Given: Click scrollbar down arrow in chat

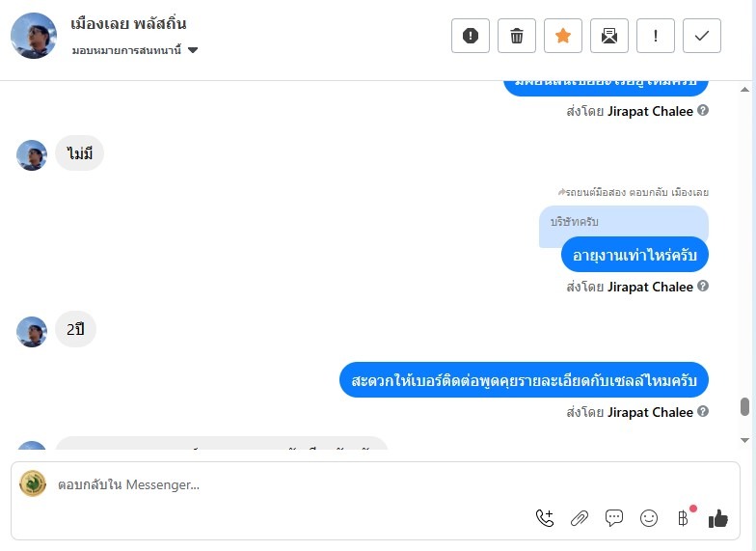Looking at the screenshot, I should click(x=744, y=440).
